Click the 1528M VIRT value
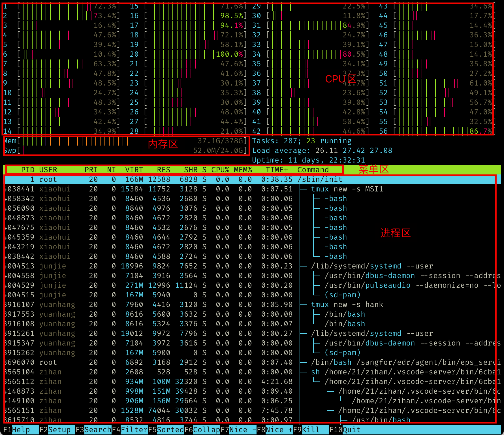The image size is (504, 435). pyautogui.click(x=132, y=410)
